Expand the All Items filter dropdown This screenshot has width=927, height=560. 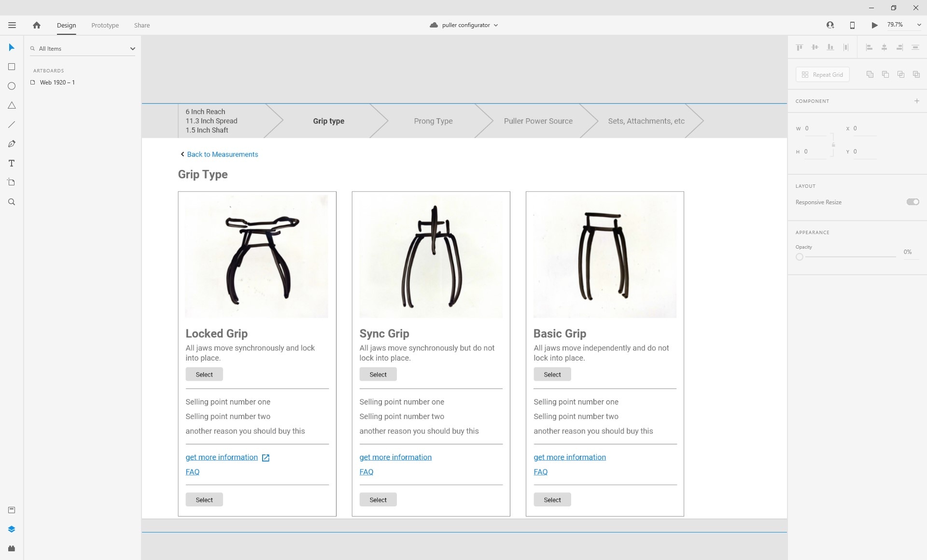132,49
